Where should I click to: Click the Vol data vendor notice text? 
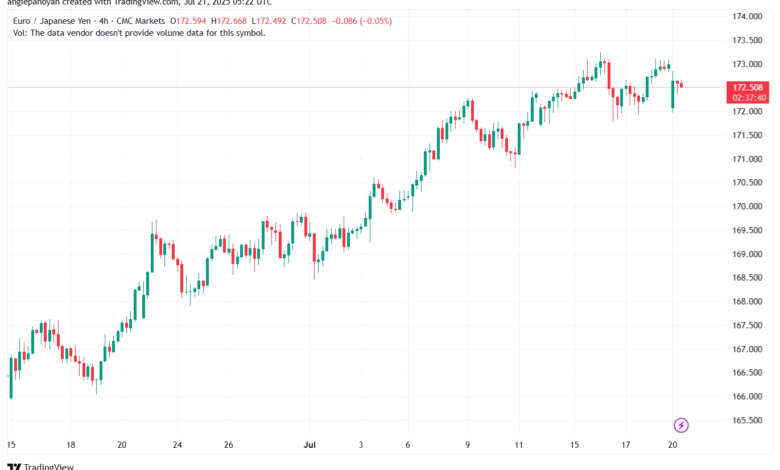[x=139, y=33]
